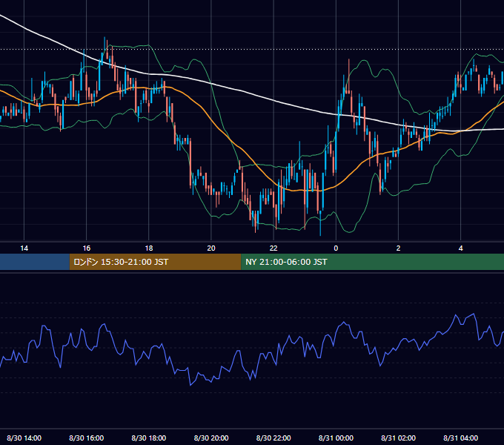The height and width of the screenshot is (445, 504).
Task: Click the 8/30 18:00 date label
Action: click(x=149, y=438)
